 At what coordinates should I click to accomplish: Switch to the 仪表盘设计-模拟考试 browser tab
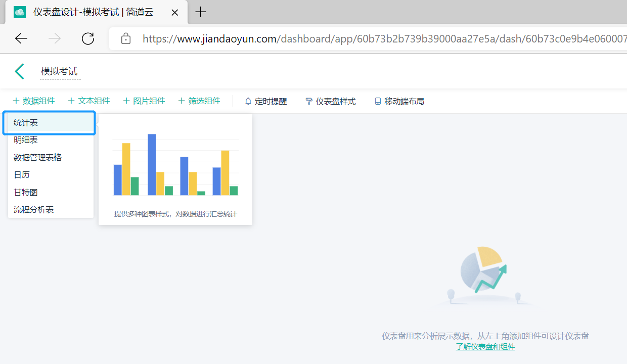click(x=96, y=12)
